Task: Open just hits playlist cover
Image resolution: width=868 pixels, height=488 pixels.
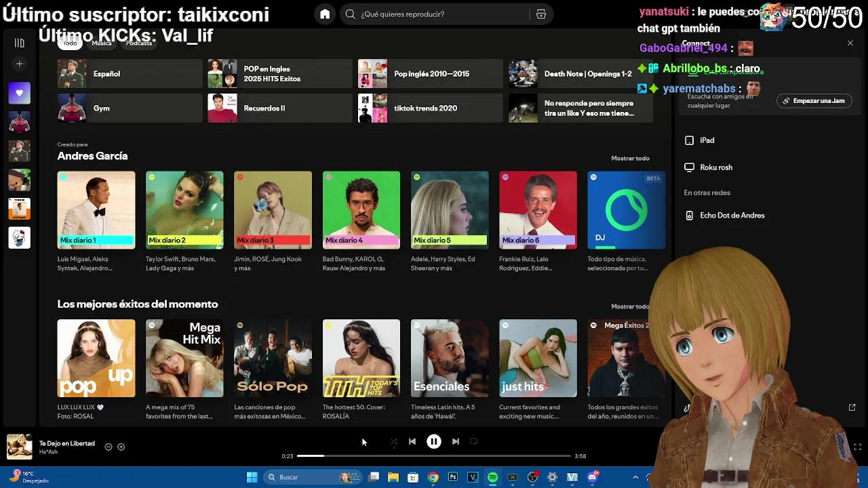Action: tap(538, 359)
